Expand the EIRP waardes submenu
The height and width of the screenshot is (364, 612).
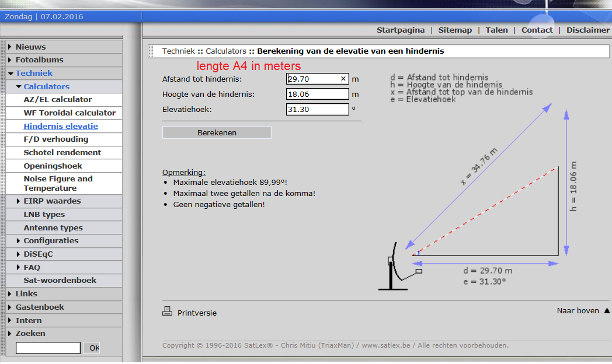(52, 201)
